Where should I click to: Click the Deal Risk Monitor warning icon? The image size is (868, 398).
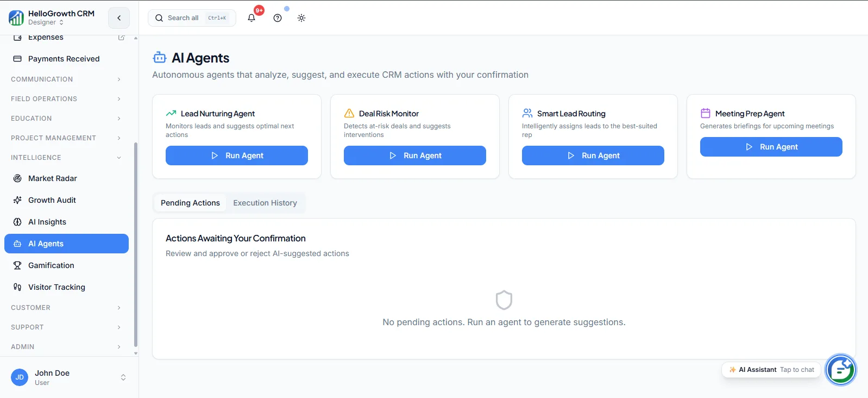(349, 114)
